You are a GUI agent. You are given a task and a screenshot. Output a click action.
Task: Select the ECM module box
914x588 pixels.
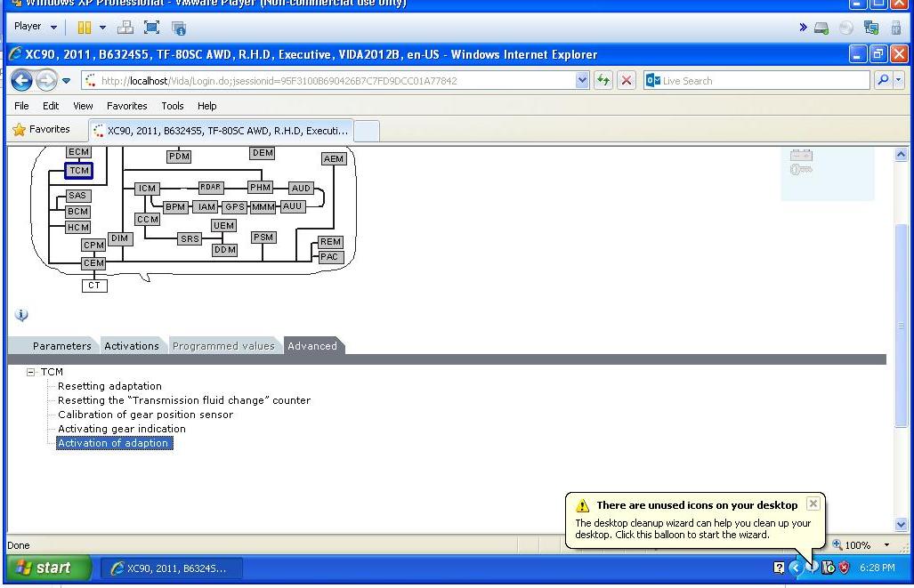click(x=78, y=153)
